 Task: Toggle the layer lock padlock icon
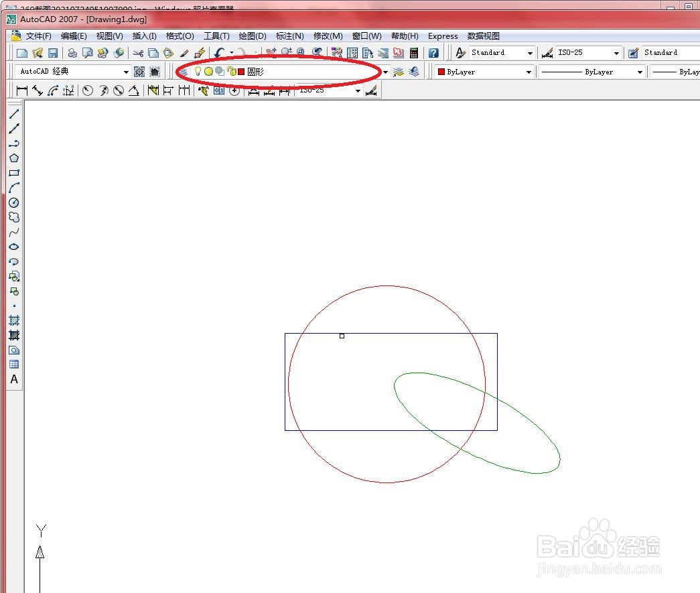pos(231,72)
